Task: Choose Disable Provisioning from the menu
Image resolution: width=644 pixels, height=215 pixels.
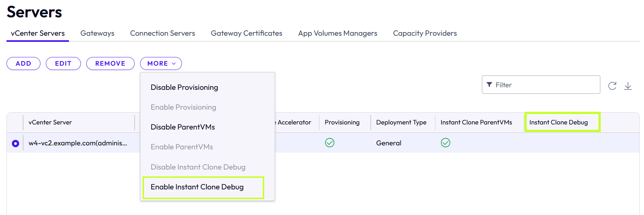Action: 184,87
